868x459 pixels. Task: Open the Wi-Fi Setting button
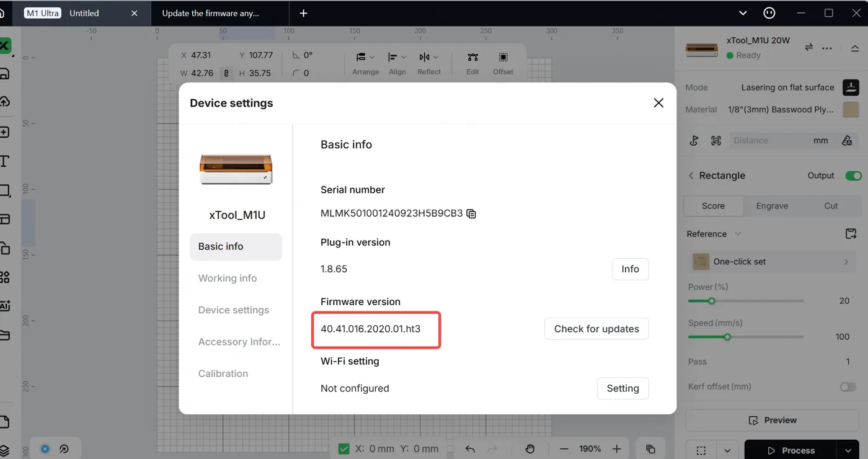point(622,388)
